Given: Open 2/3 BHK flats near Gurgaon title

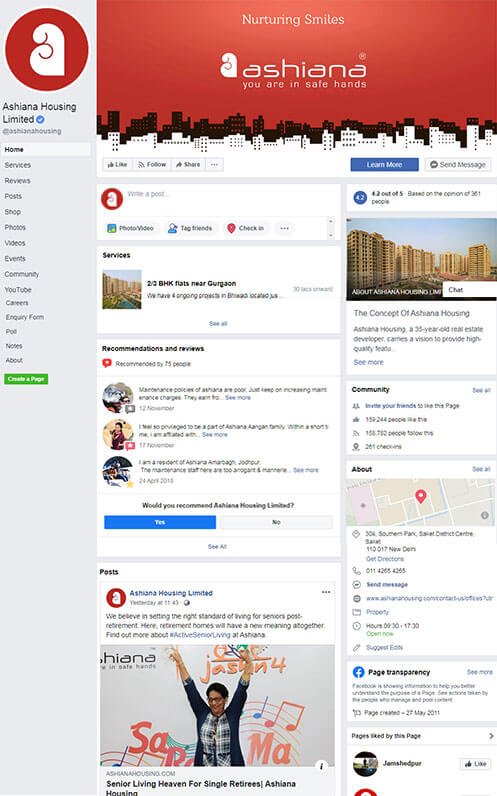Looking at the screenshot, I should [x=191, y=283].
